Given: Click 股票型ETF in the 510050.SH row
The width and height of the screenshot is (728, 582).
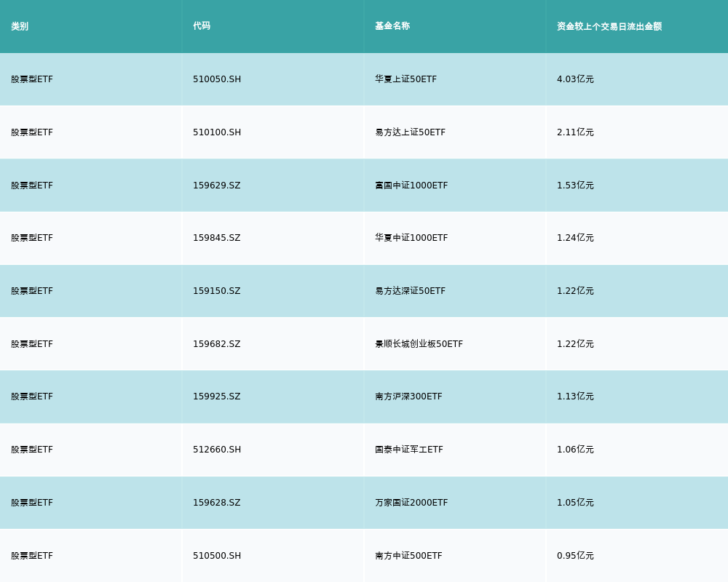Looking at the screenshot, I should pyautogui.click(x=32, y=79).
